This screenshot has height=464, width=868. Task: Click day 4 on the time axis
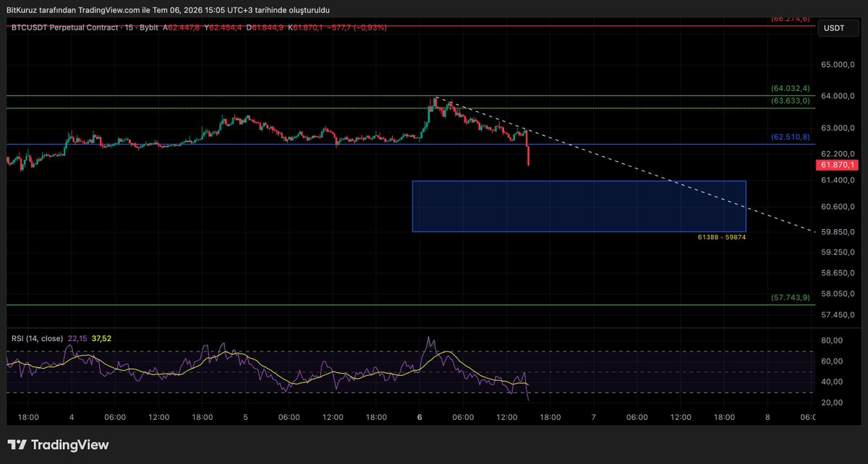(x=72, y=418)
